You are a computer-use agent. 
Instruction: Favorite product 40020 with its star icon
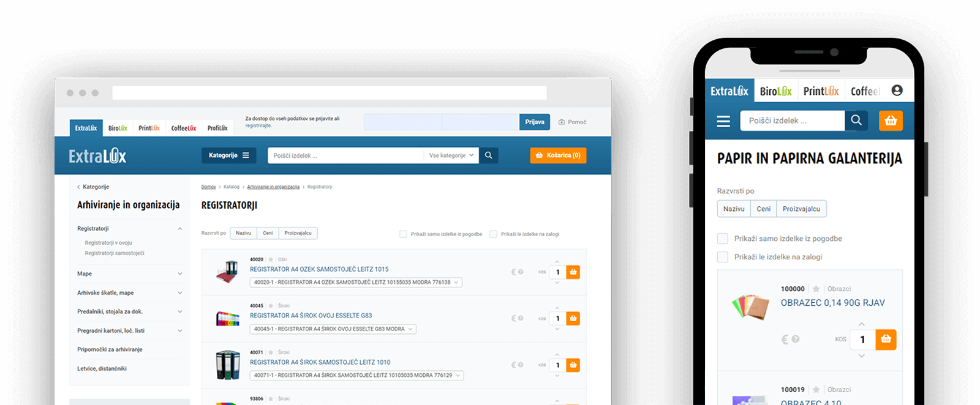(x=271, y=259)
